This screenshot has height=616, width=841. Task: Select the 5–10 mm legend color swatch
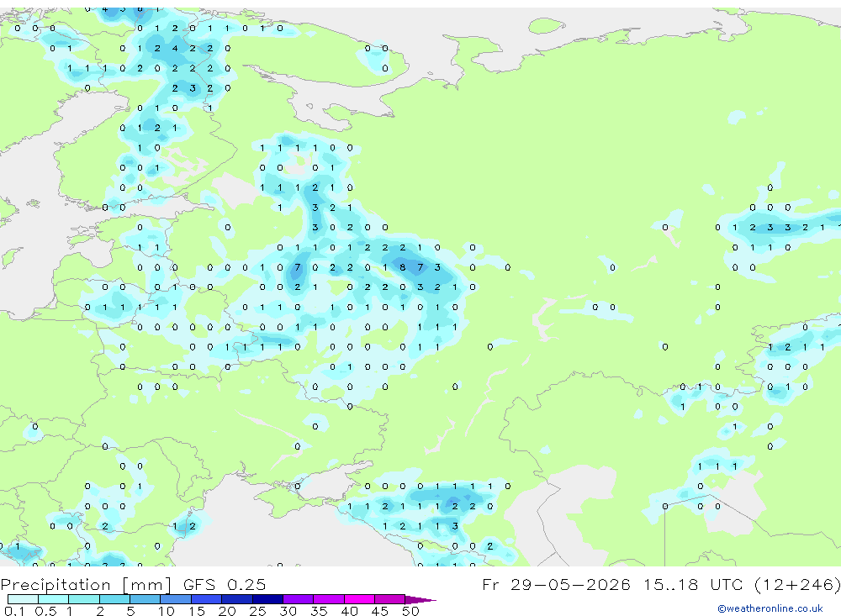point(145,599)
